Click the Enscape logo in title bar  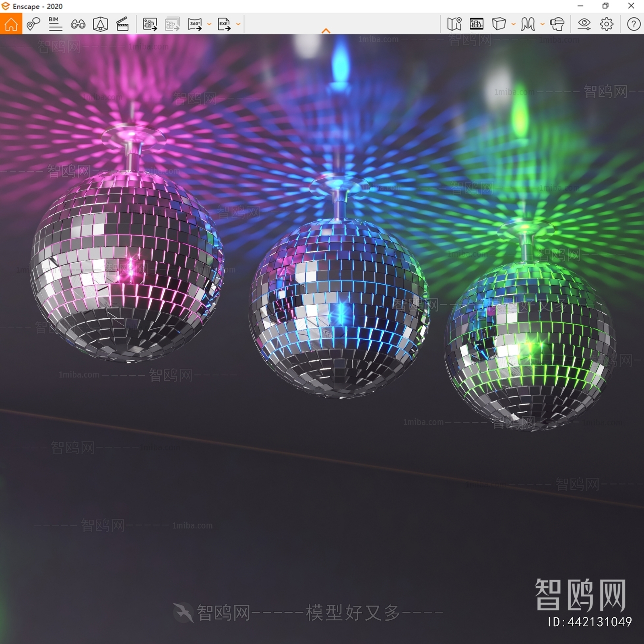coord(6,6)
